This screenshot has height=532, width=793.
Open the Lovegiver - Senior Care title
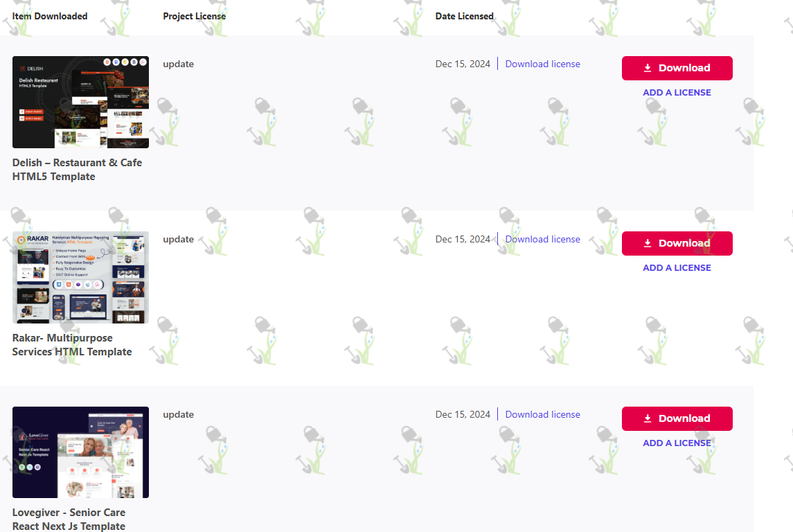click(x=69, y=520)
